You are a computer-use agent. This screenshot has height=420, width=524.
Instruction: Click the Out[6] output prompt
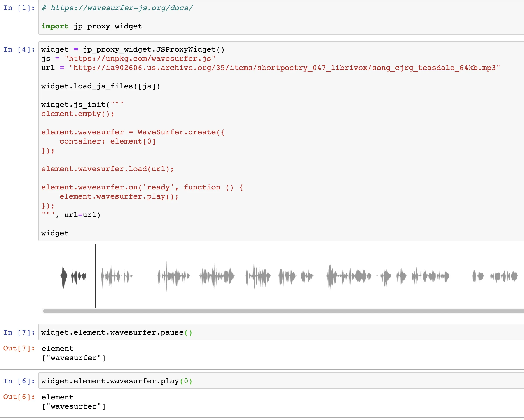[x=19, y=397]
